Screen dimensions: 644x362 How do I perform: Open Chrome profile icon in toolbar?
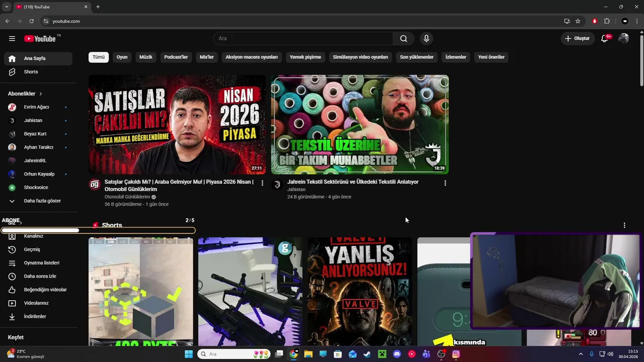tap(625, 21)
